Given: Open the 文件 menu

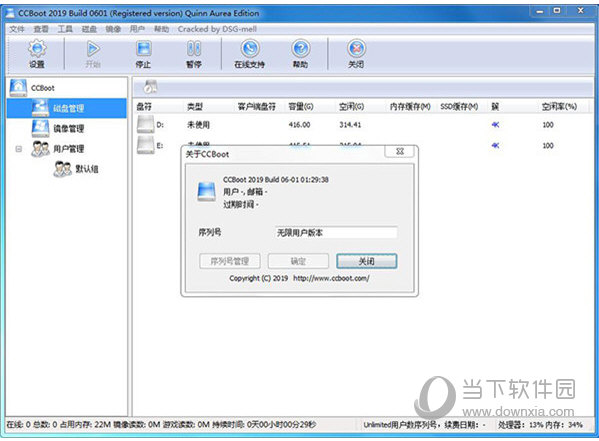Looking at the screenshot, I should (x=17, y=29).
